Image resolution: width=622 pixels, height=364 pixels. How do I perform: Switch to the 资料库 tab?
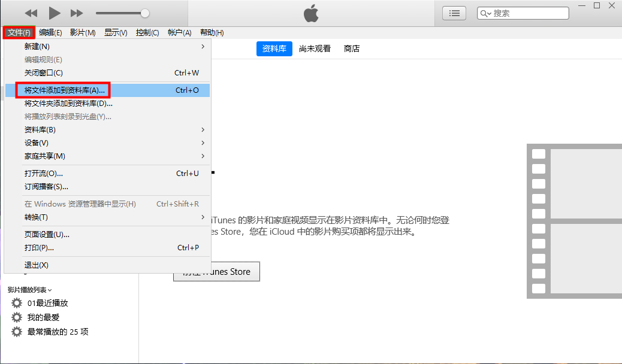coord(274,48)
